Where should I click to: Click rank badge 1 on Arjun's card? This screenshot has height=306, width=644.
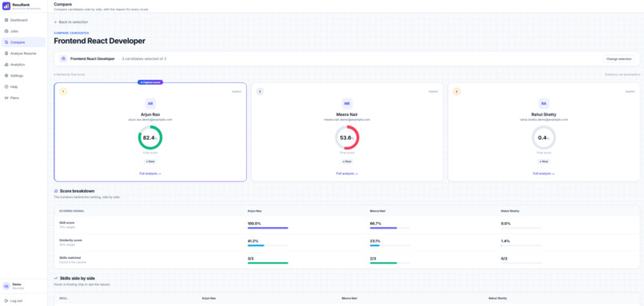point(63,92)
